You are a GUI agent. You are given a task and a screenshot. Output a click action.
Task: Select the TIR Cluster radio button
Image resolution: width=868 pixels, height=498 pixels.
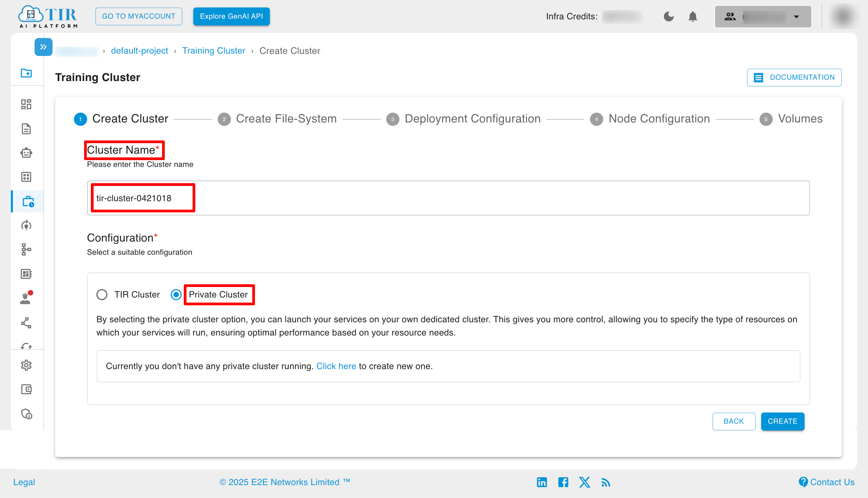(102, 294)
